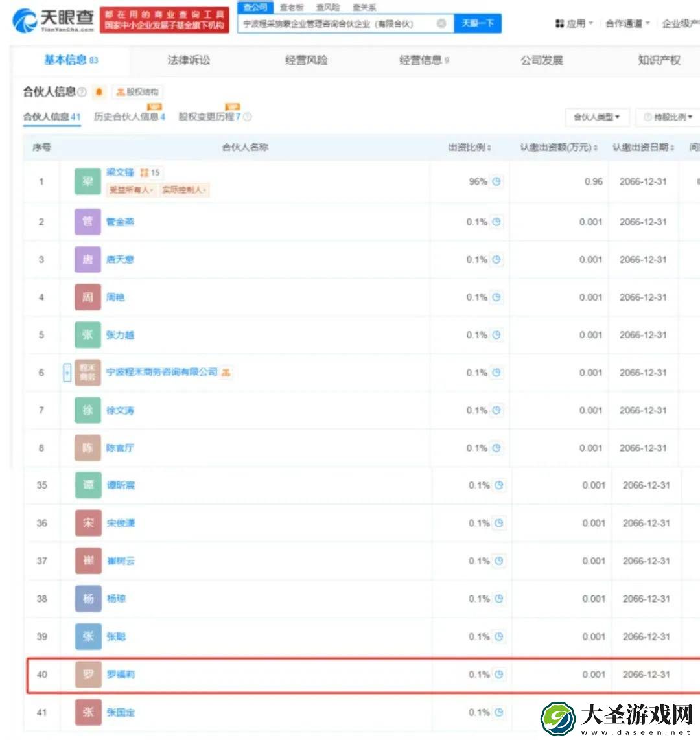700x740 pixels.
Task: Sort by the 认缴出资日期 column header
Action: [643, 148]
